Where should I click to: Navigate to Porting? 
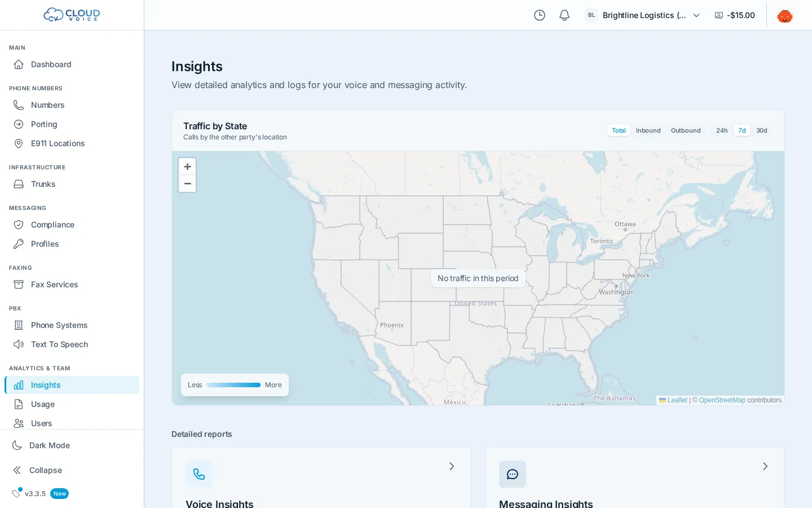pos(72,124)
